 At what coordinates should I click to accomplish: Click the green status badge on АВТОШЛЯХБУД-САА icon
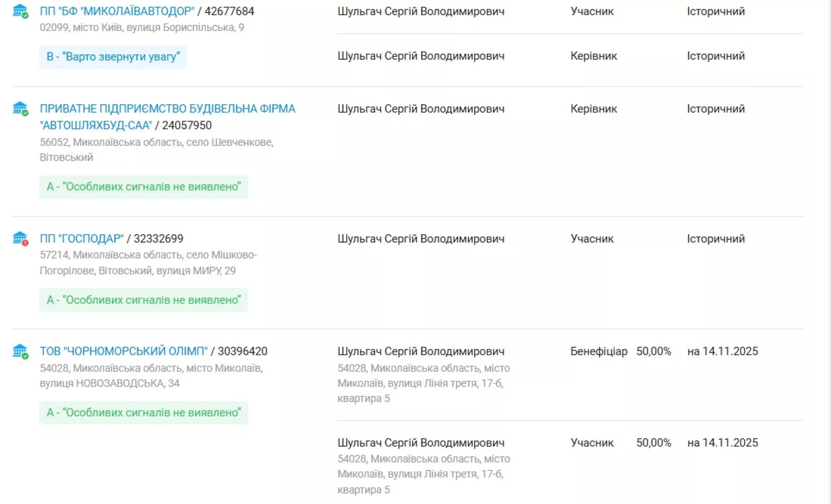[25, 112]
